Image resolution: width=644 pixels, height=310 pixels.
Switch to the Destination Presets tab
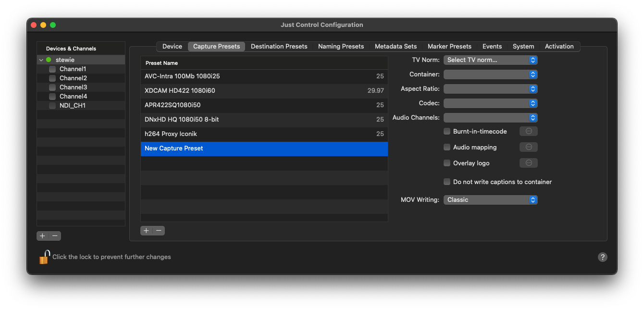pyautogui.click(x=279, y=47)
